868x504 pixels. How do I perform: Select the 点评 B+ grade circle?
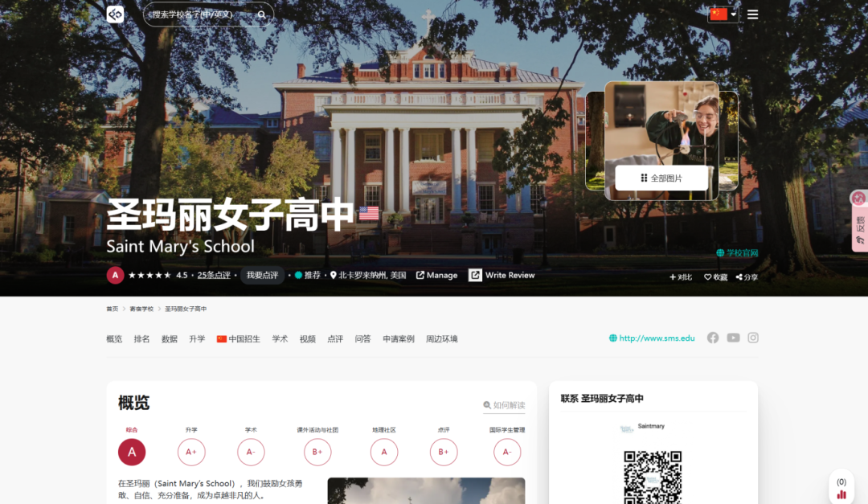click(x=444, y=452)
